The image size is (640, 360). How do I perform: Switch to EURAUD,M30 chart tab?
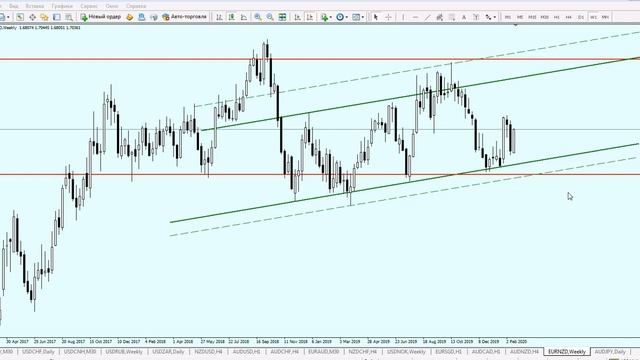324,351
